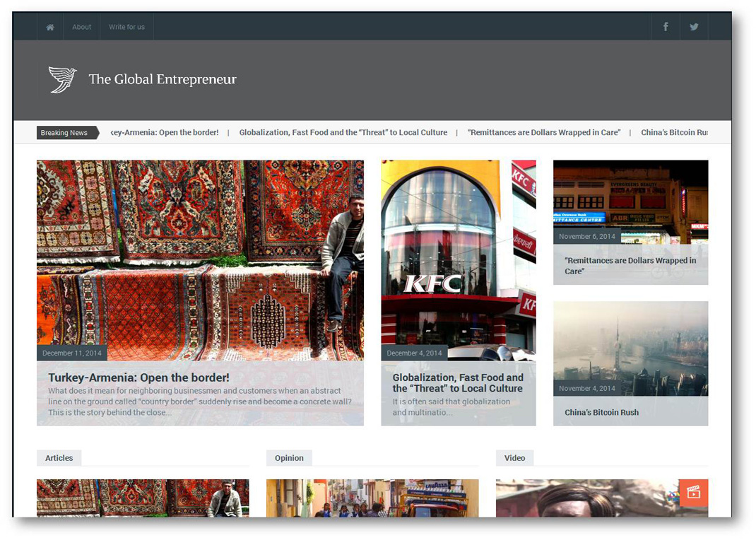Open ticker link Armenia: Open the border

(x=165, y=133)
